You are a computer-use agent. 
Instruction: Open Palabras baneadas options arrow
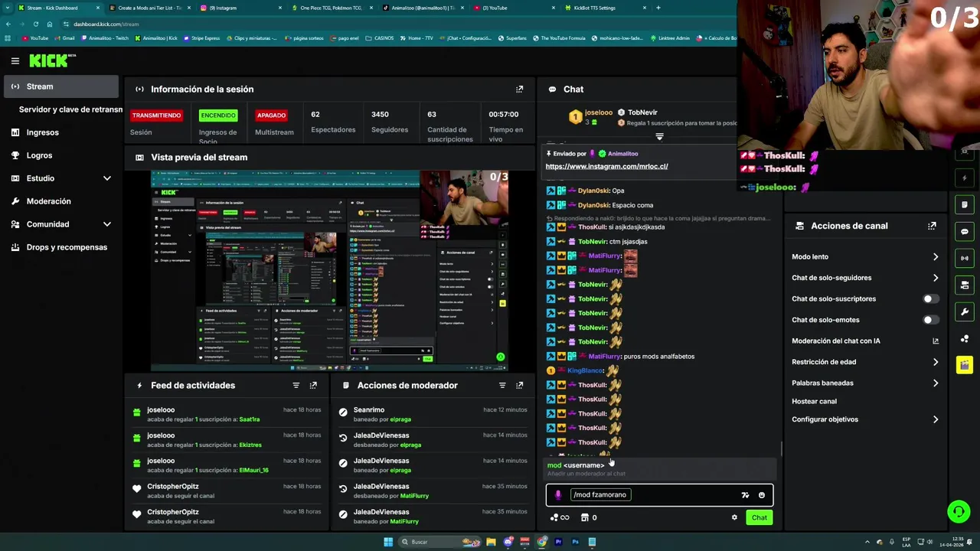pos(936,383)
